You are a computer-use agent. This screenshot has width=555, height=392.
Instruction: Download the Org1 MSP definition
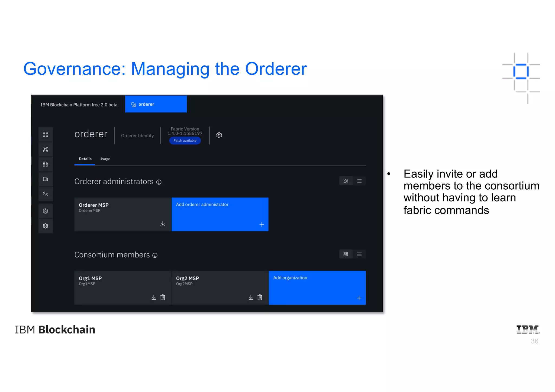[154, 297]
